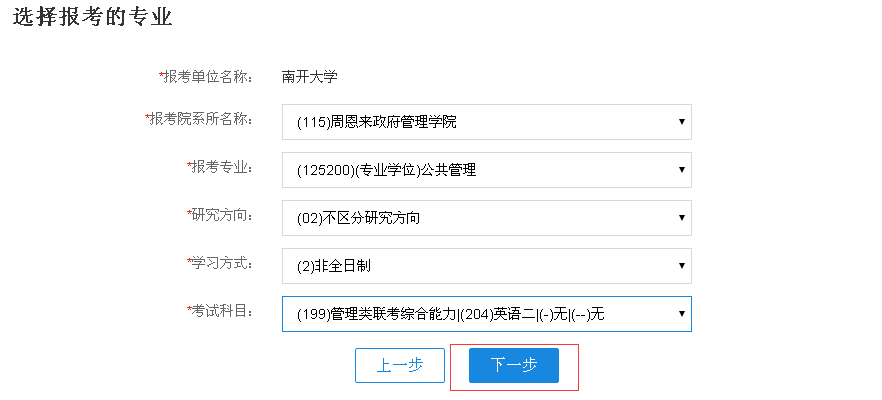Screen dimensions: 882x400
Task: Click the arrow icon on the 考试科目 dropdown
Action: click(681, 313)
